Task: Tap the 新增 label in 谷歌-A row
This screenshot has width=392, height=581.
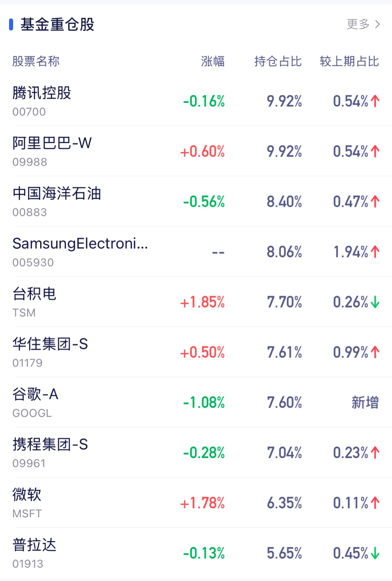Action: pos(365,403)
